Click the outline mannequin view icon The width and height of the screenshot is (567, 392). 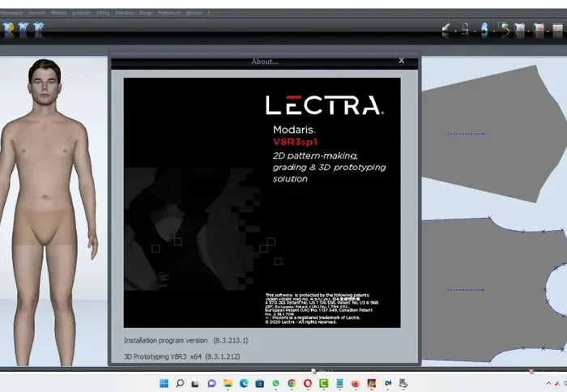(x=466, y=28)
